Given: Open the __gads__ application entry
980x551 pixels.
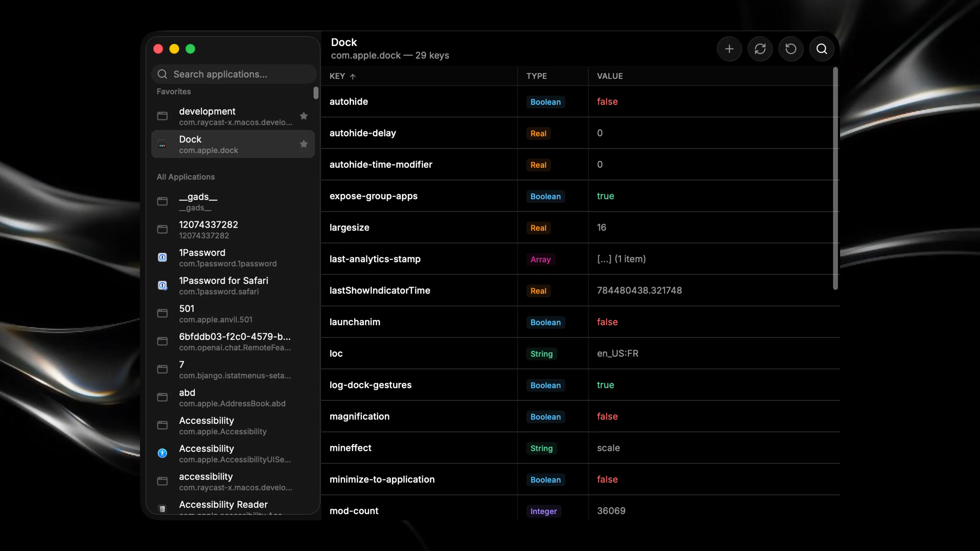Looking at the screenshot, I should (233, 201).
